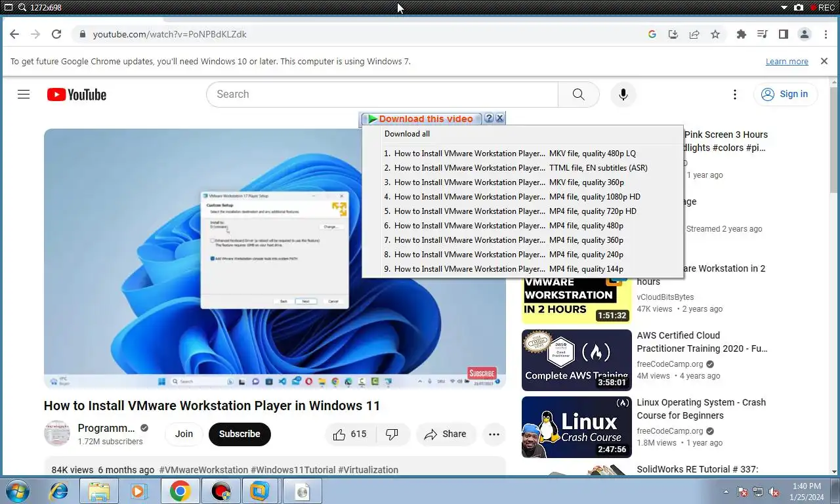Click the channel avatar image

point(57,434)
